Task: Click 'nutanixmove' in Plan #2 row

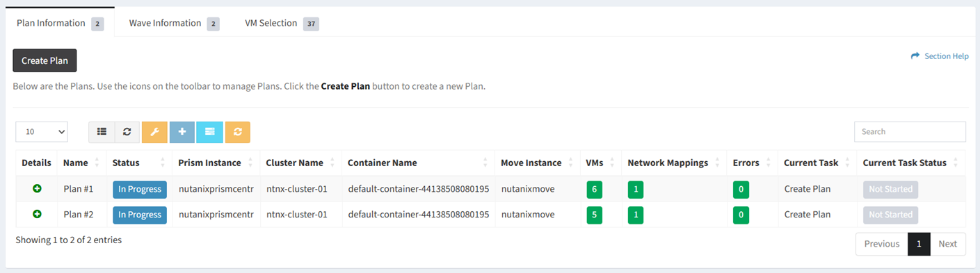Action: [x=528, y=215]
